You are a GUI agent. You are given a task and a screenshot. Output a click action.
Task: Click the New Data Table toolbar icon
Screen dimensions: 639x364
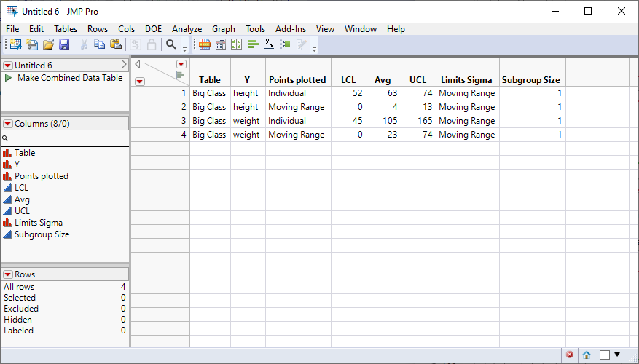(15, 44)
